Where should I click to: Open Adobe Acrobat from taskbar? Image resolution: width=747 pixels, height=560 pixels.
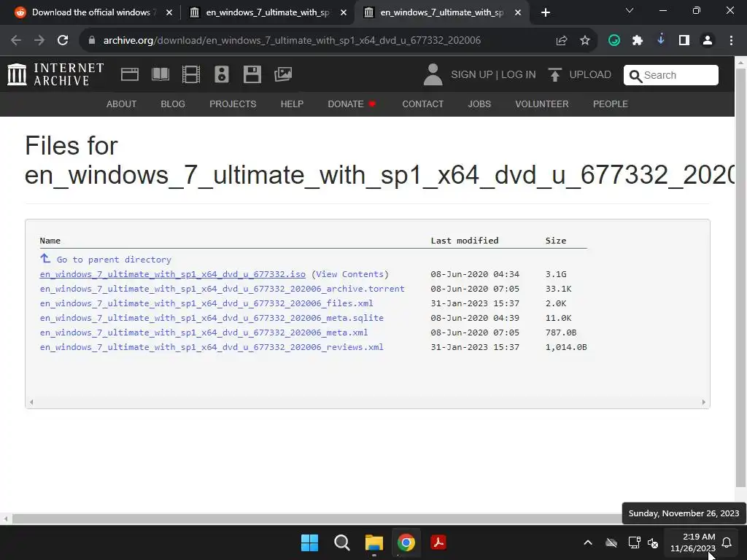(x=438, y=542)
